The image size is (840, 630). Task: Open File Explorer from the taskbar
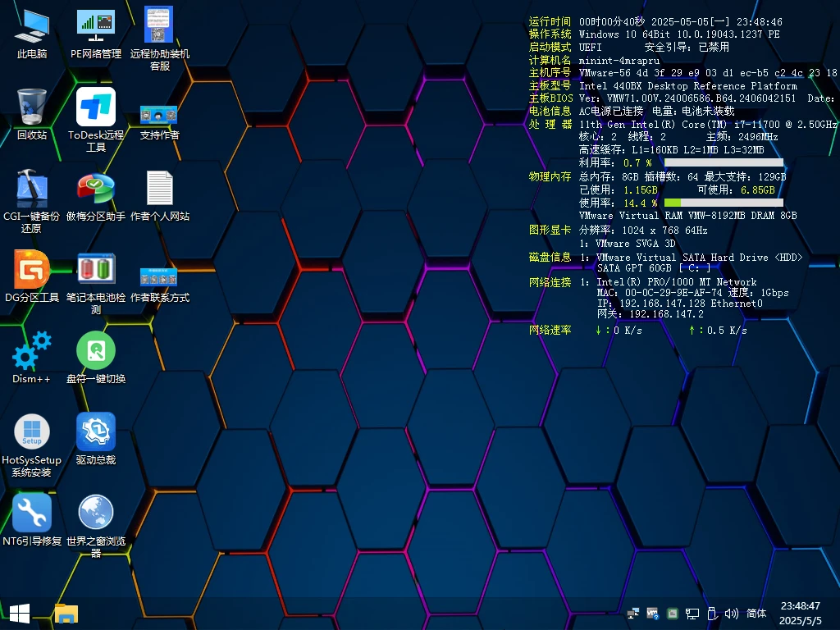click(66, 614)
